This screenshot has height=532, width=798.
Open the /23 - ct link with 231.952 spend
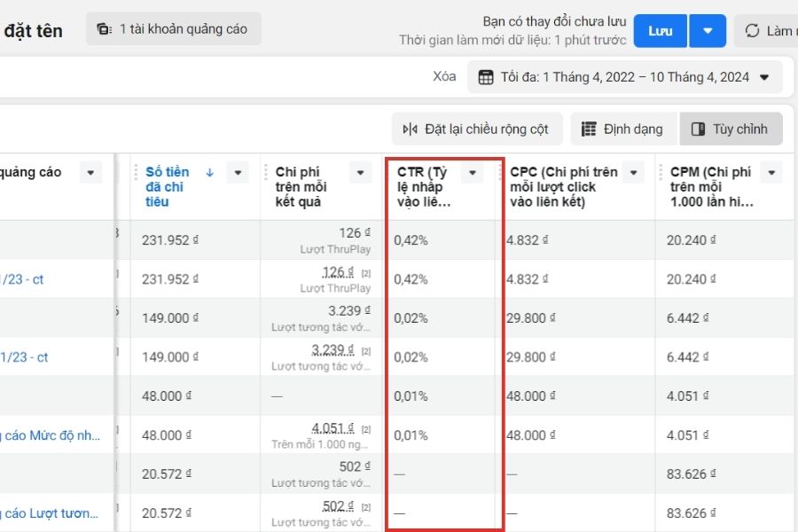pos(22,279)
